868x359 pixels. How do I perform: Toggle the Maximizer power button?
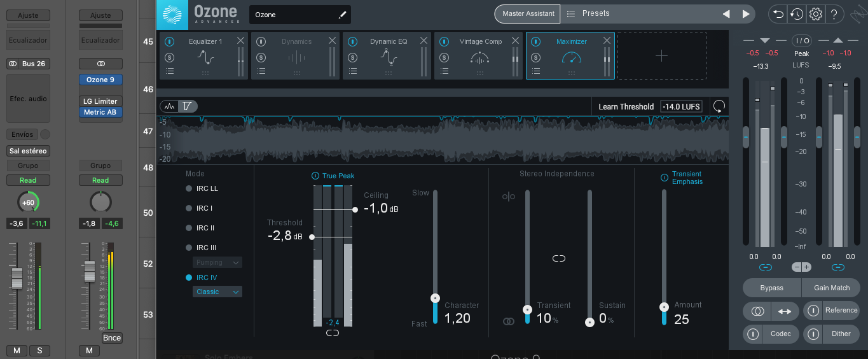535,41
